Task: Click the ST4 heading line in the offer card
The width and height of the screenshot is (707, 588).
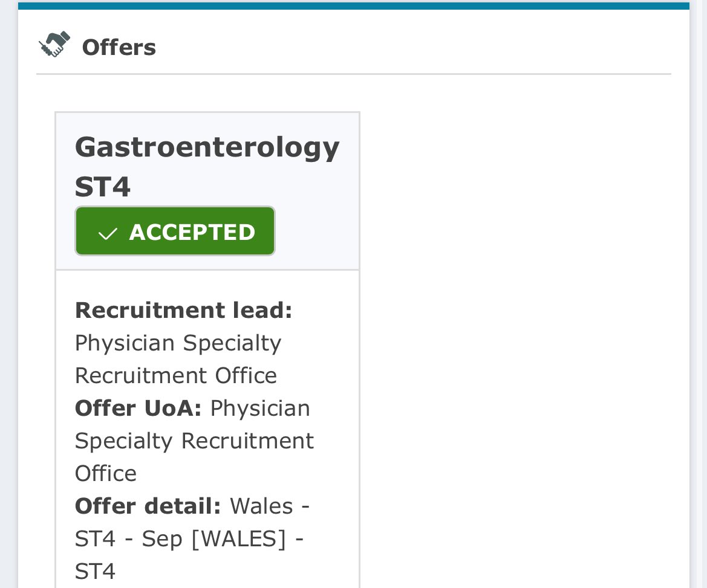Action: click(103, 187)
